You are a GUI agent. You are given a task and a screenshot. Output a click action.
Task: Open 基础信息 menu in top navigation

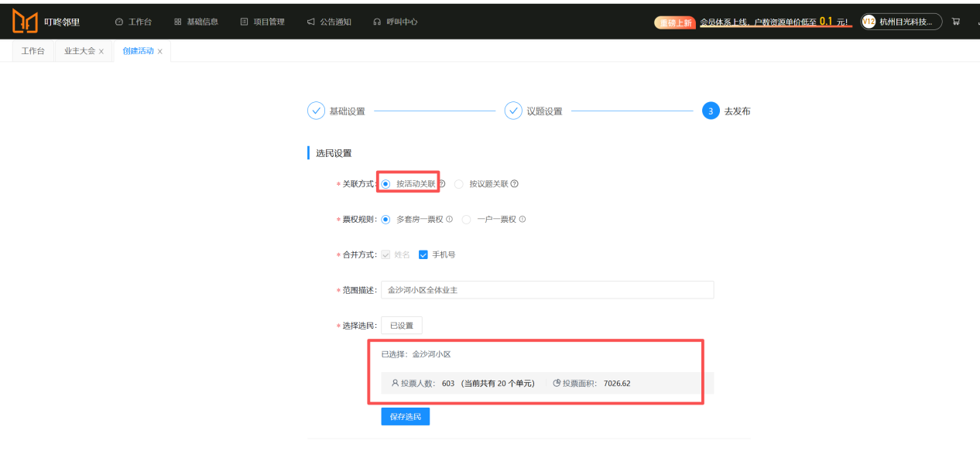tap(197, 22)
